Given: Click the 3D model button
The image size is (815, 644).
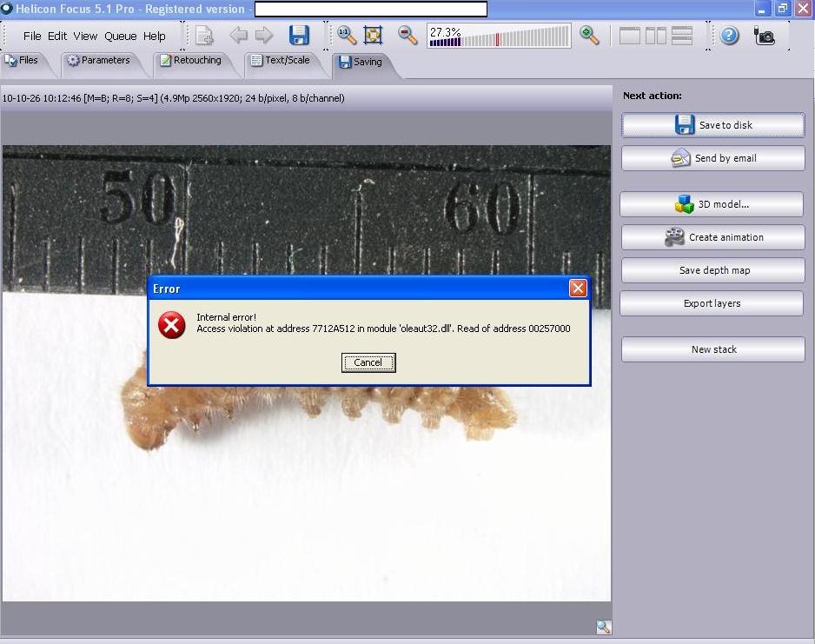Looking at the screenshot, I should pos(712,204).
